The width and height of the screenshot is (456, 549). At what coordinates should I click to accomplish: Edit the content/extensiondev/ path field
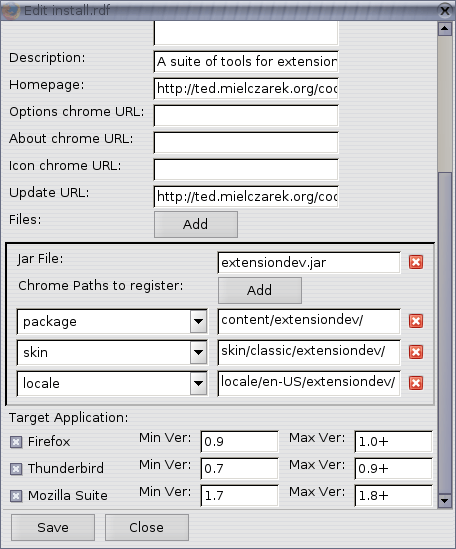309,321
